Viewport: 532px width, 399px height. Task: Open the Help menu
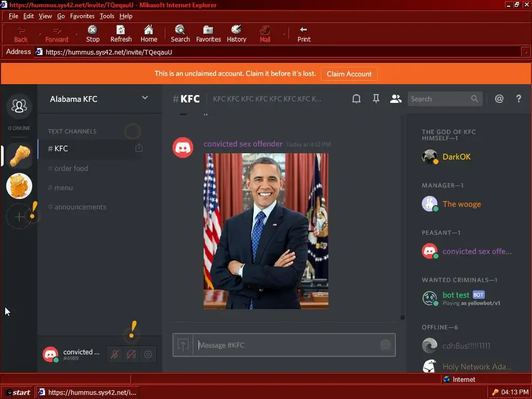(x=126, y=16)
